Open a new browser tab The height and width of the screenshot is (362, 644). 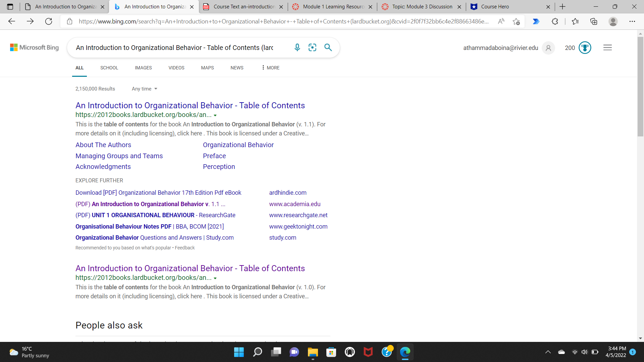[x=562, y=7]
